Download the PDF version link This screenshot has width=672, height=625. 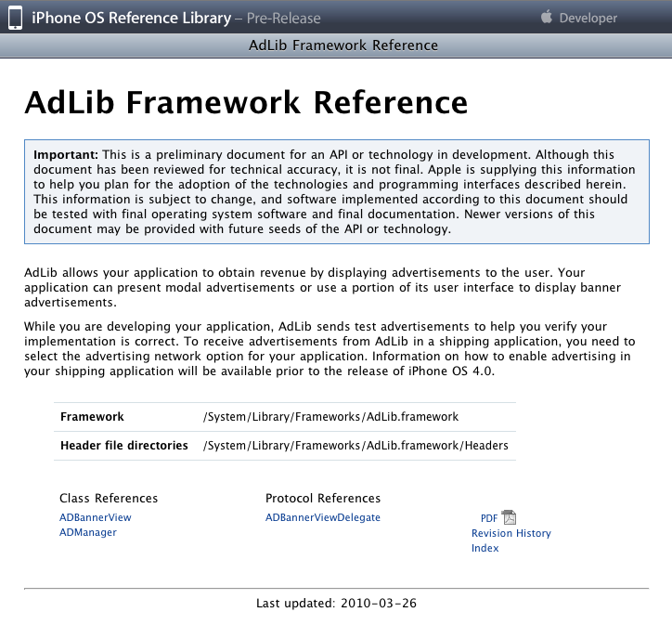pyautogui.click(x=489, y=518)
